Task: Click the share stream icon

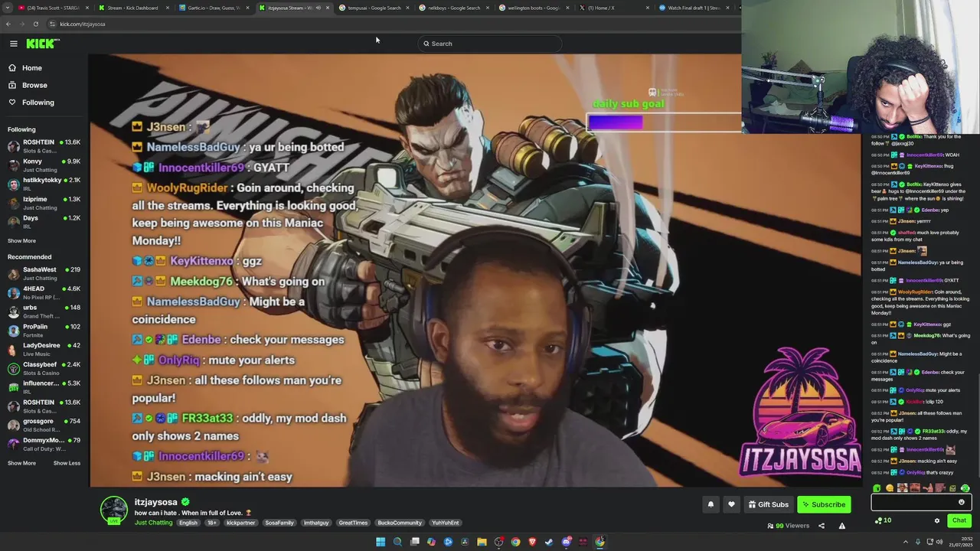Action: 822,526
